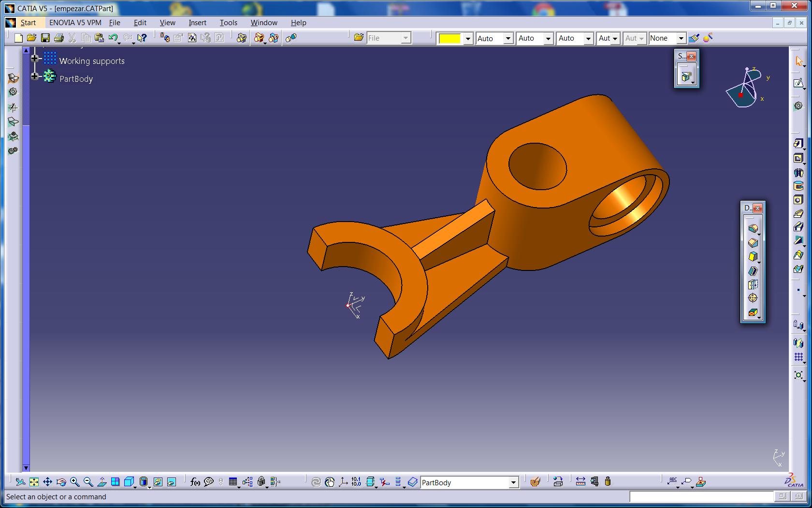Select the Pan view tool

(47, 482)
